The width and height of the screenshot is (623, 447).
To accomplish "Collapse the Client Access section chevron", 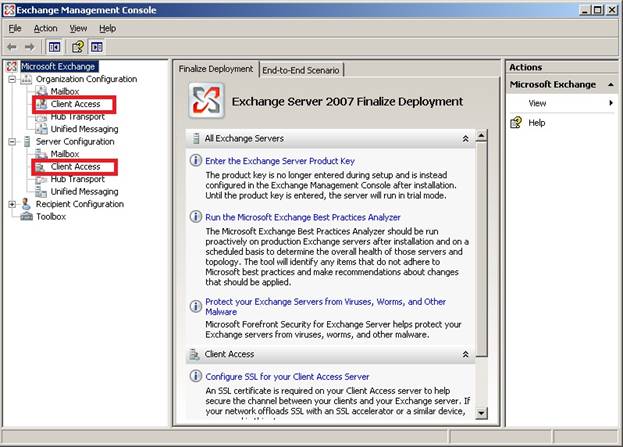I will click(465, 354).
